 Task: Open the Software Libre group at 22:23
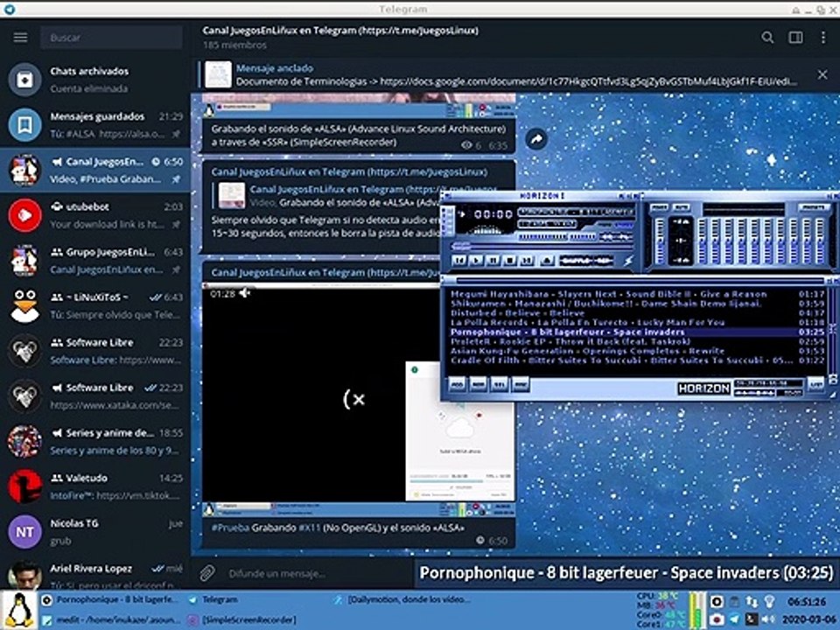[95, 351]
